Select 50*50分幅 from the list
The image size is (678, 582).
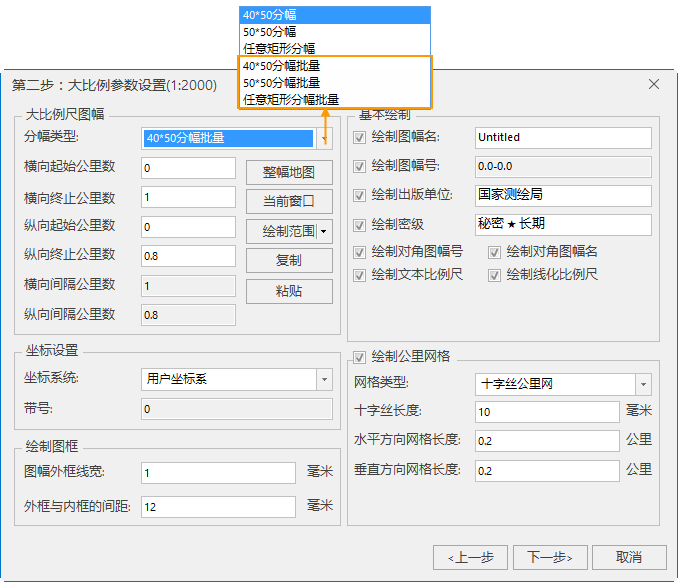[x=270, y=31]
